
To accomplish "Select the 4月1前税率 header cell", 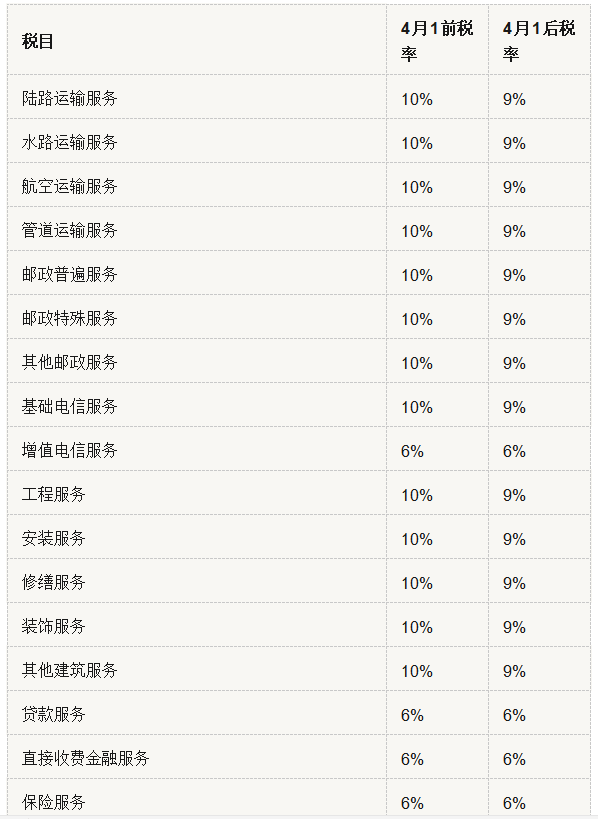I will (437, 41).
